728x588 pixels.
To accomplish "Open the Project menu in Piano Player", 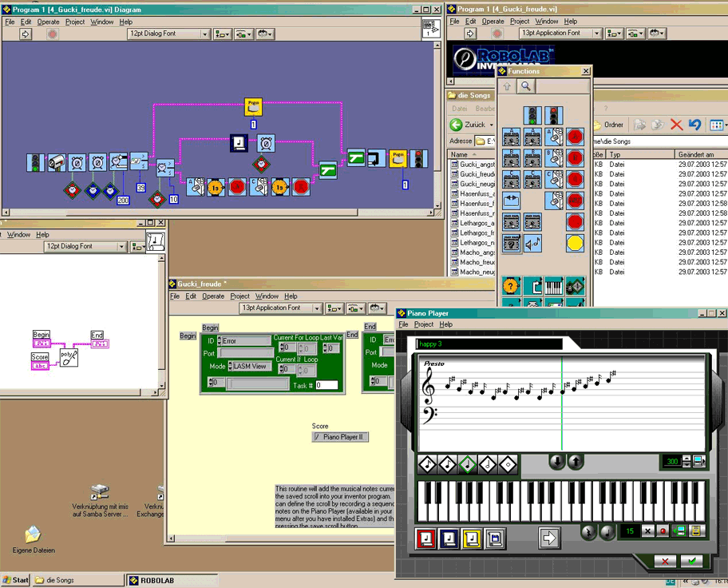I will (x=424, y=324).
